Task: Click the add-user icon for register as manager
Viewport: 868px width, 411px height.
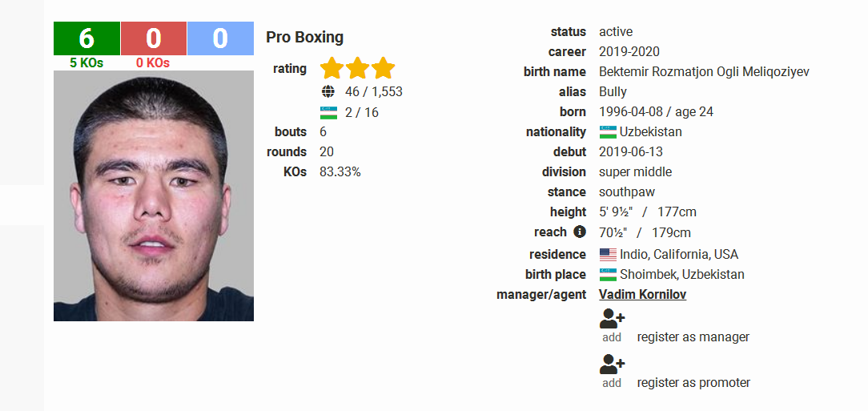Action: 612,319
